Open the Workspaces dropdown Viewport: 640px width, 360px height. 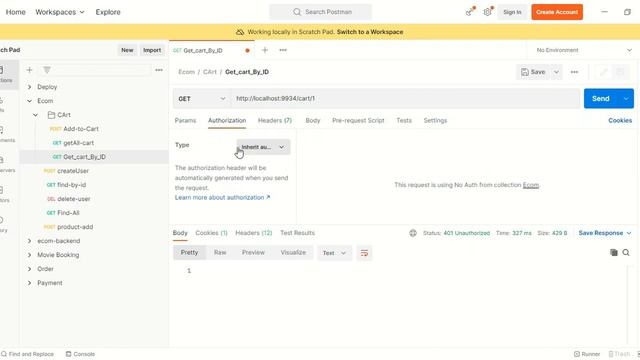pyautogui.click(x=60, y=12)
